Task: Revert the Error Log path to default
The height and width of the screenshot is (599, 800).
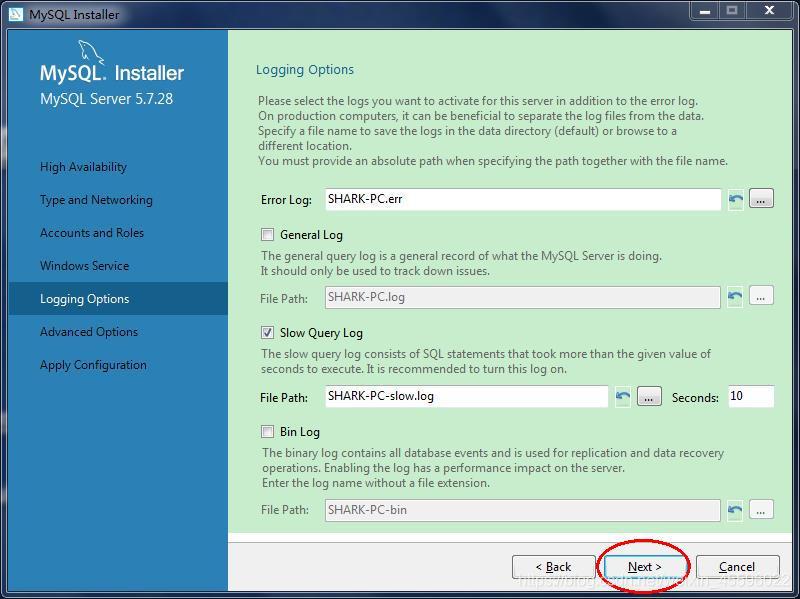Action: pyautogui.click(x=735, y=199)
